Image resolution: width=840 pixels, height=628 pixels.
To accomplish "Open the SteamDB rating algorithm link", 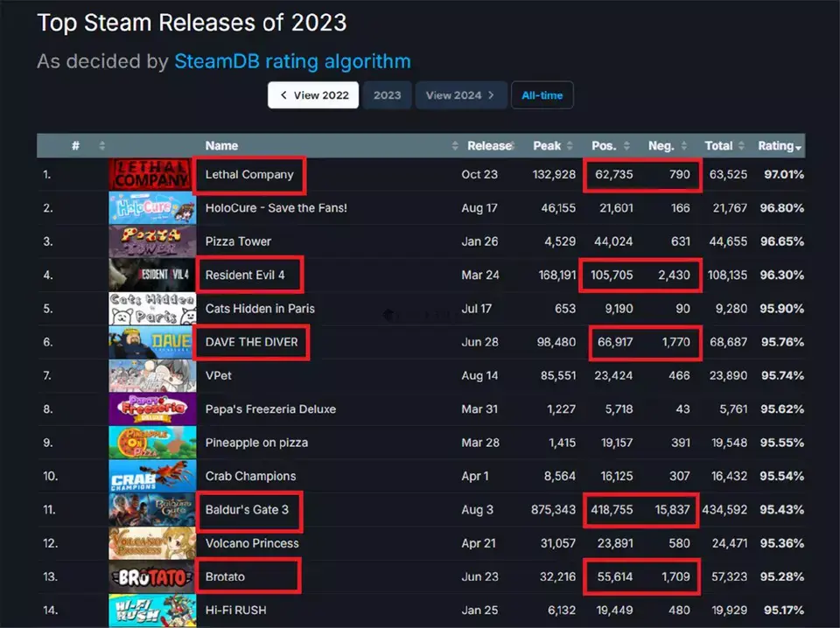I will (x=292, y=61).
